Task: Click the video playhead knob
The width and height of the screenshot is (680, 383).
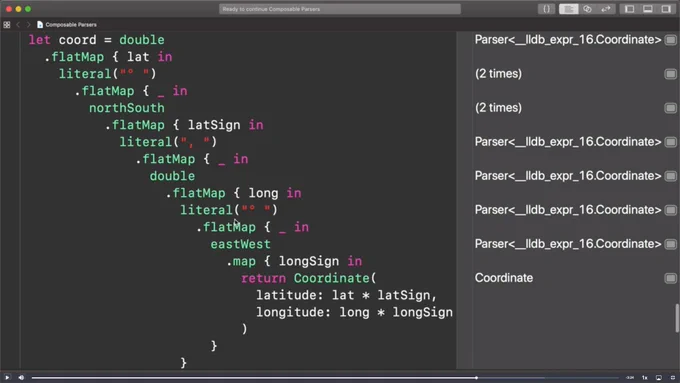Action: tap(476, 378)
